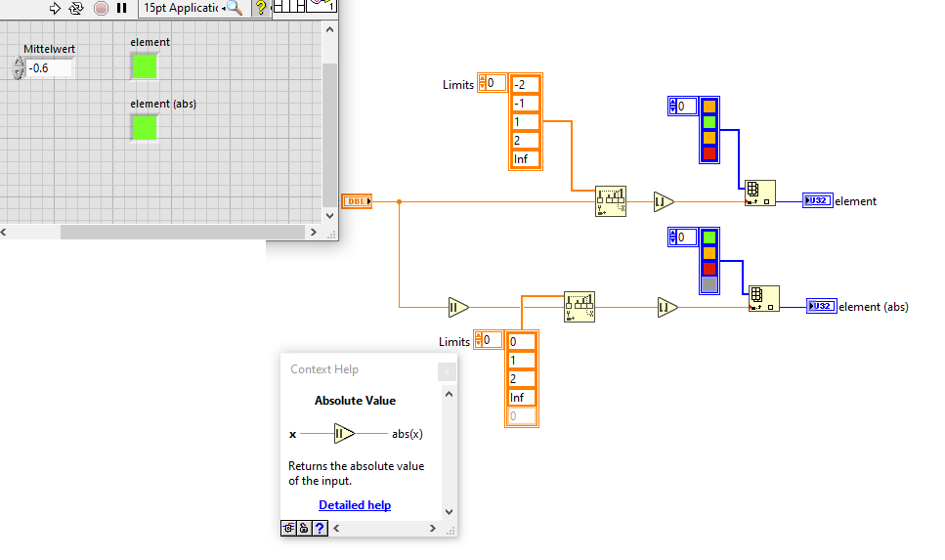Select the Absolute Value icon in Context Help

point(344,433)
